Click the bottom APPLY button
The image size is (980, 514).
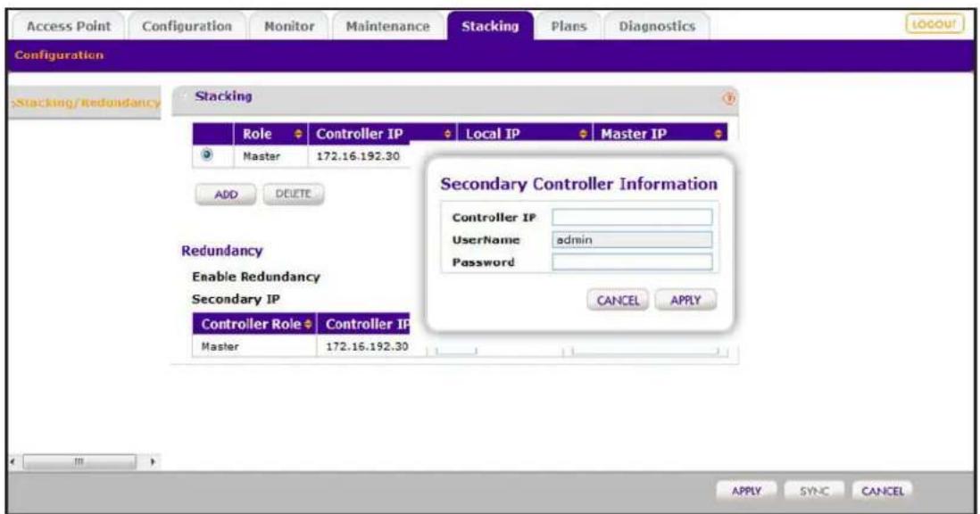[x=746, y=491]
